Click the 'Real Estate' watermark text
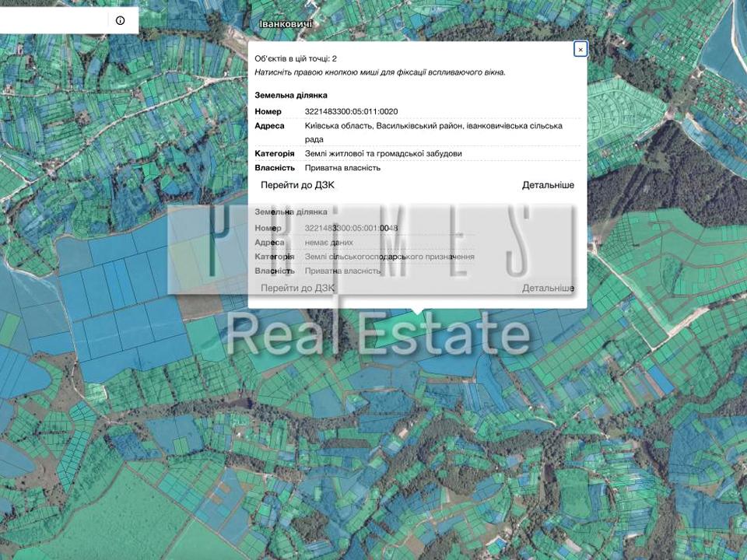Image resolution: width=747 pixels, height=560 pixels. [x=378, y=334]
